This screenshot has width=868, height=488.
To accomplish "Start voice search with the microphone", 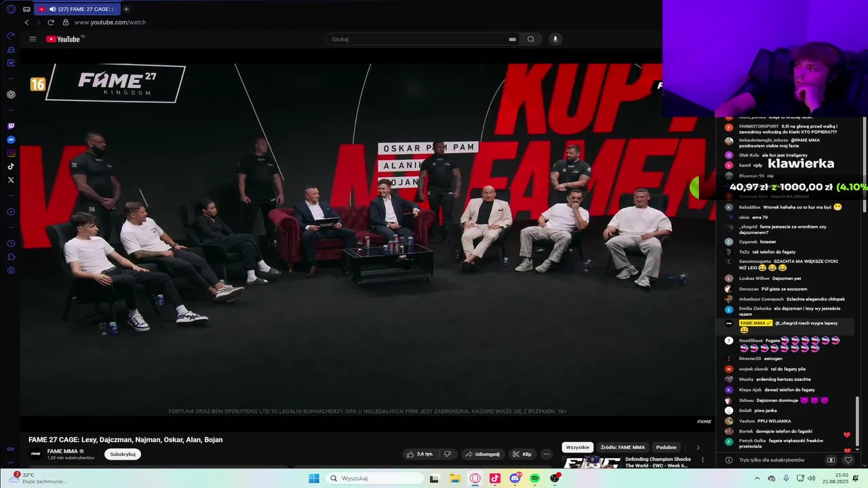I will point(555,39).
